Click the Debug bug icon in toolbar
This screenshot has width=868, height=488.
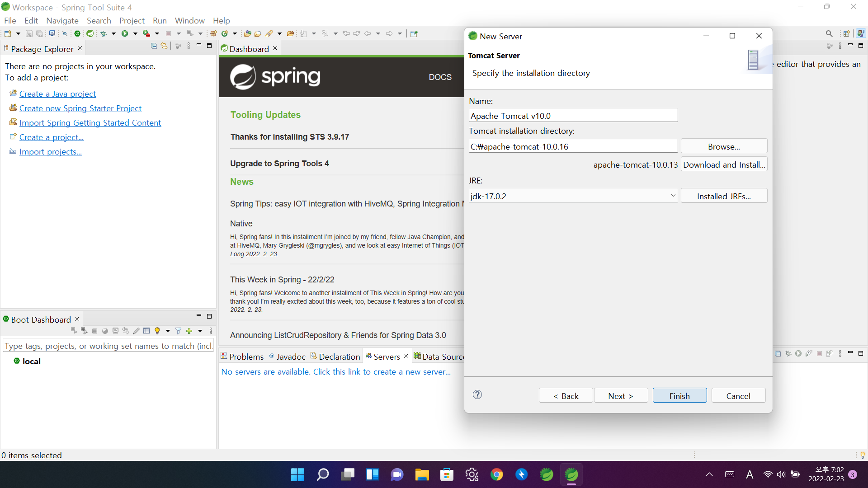click(104, 33)
